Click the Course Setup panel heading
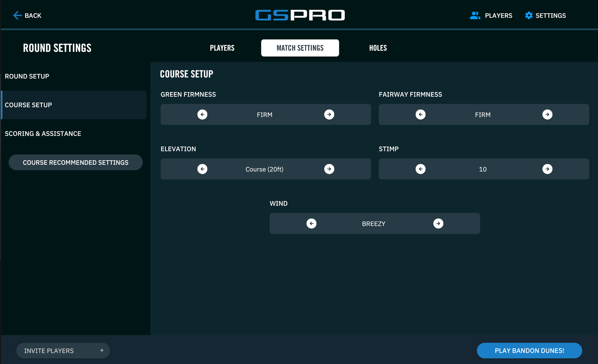Viewport: 598px width, 364px height. 186,74
